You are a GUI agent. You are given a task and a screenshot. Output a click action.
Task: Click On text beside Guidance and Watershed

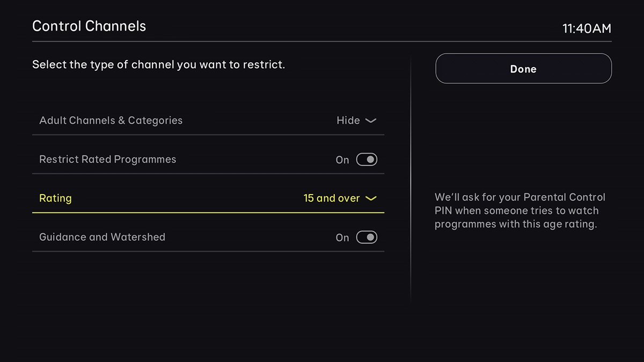(x=342, y=238)
